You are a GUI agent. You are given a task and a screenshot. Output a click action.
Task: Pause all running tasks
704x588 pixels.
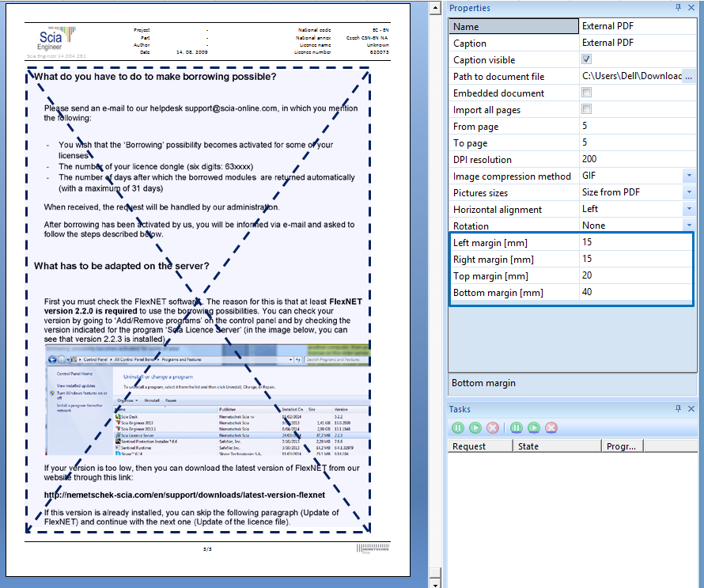click(515, 427)
